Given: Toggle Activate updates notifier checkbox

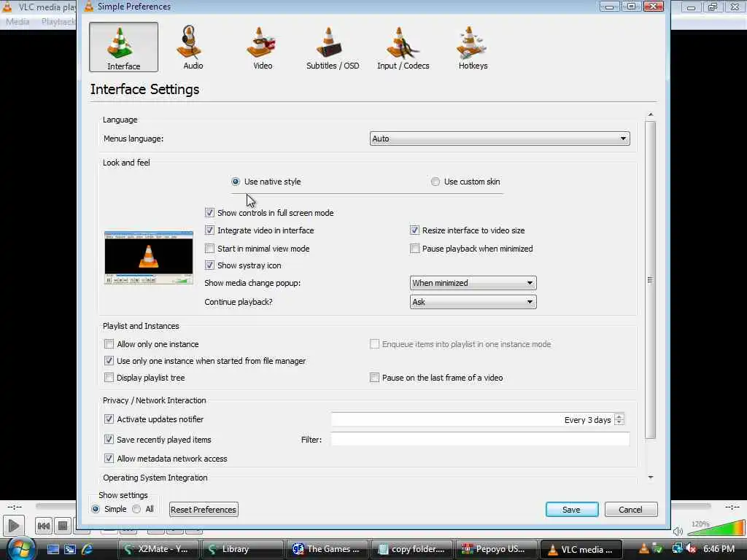Looking at the screenshot, I should coord(109,419).
